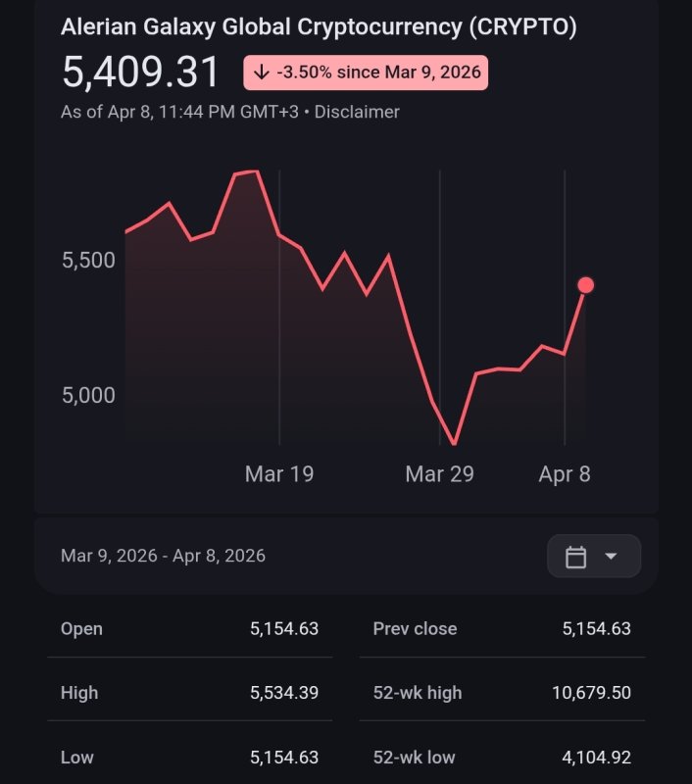Click the Prev close value 5,154.63
The width and height of the screenshot is (692, 784).
[596, 628]
